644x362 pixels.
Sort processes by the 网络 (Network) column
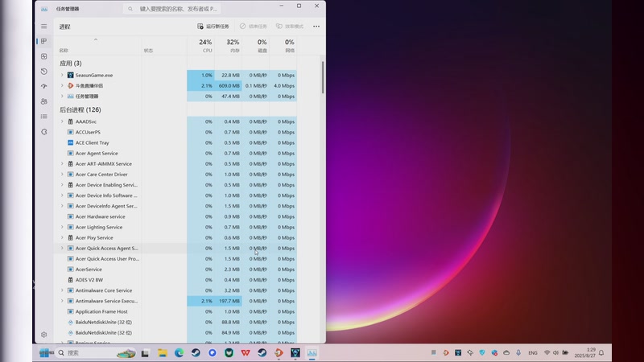[x=283, y=46]
